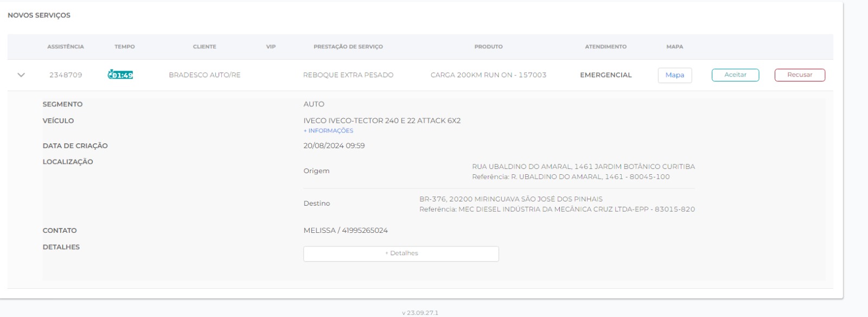Click the version text v 23.09.27.1
Screen dimensions: 868x317
(x=420, y=313)
